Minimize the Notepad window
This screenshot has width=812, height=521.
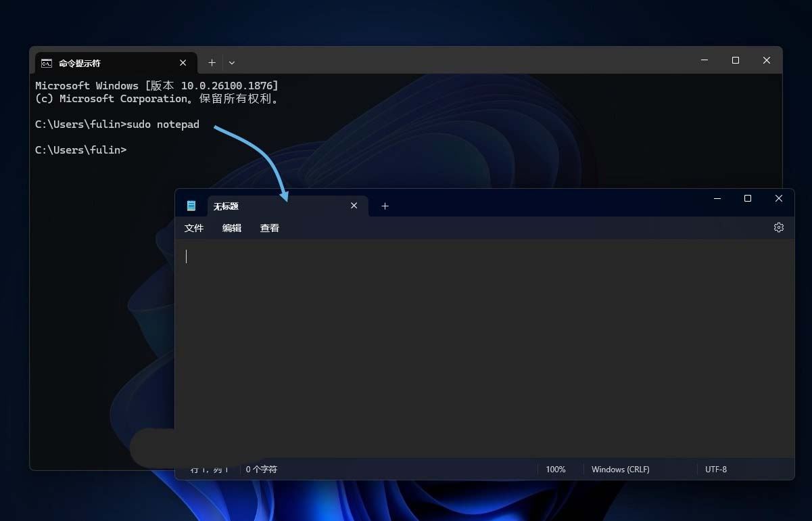717,198
